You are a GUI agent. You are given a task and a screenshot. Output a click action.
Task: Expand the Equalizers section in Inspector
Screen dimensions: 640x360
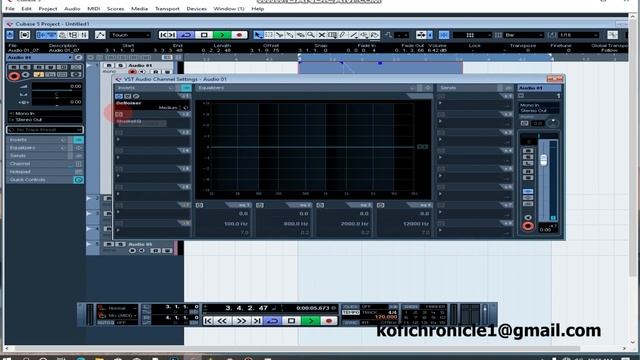45,148
